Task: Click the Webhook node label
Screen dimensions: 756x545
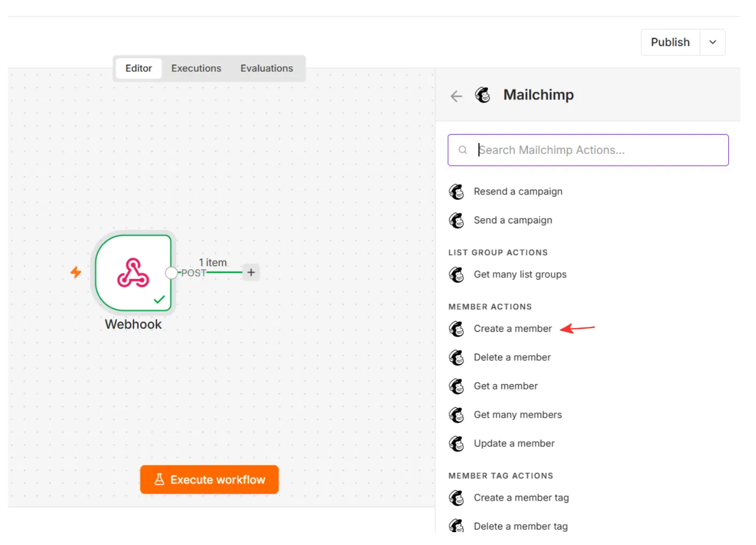Action: click(133, 324)
